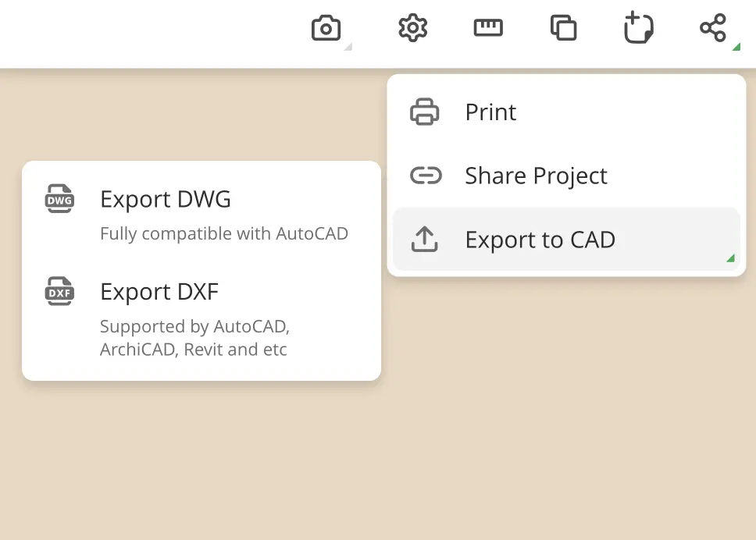Click the share icon in the toolbar
Image resolution: width=756 pixels, height=540 pixels.
(712, 29)
